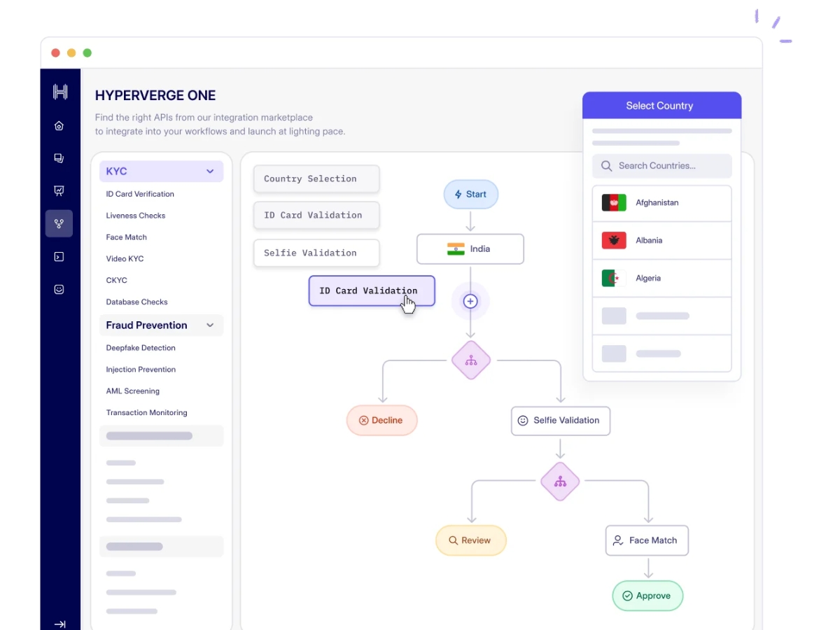Image resolution: width=840 pixels, height=630 pixels.
Task: Click the Review node label
Action: 476,541
